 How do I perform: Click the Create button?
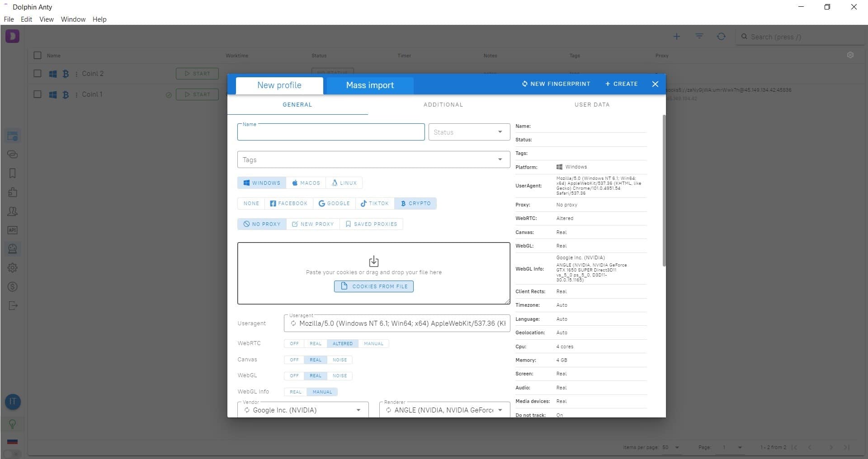coord(622,84)
